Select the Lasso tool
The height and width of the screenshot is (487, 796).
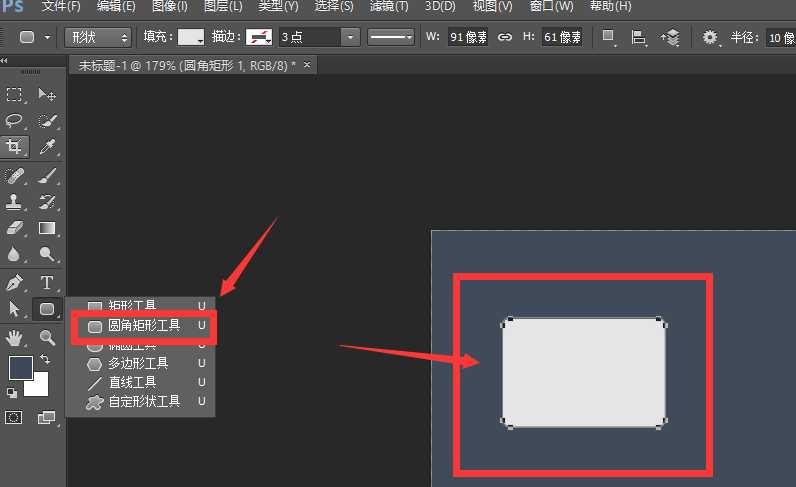pyautogui.click(x=15, y=121)
